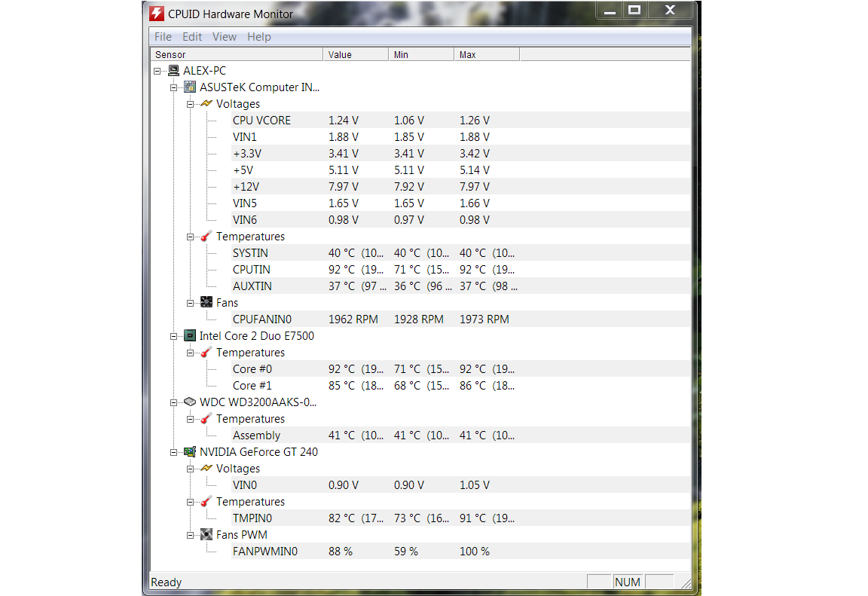Screen dimensions: 868x596
Task: Click the Fans icon under ASUSTeK
Action: coord(206,302)
